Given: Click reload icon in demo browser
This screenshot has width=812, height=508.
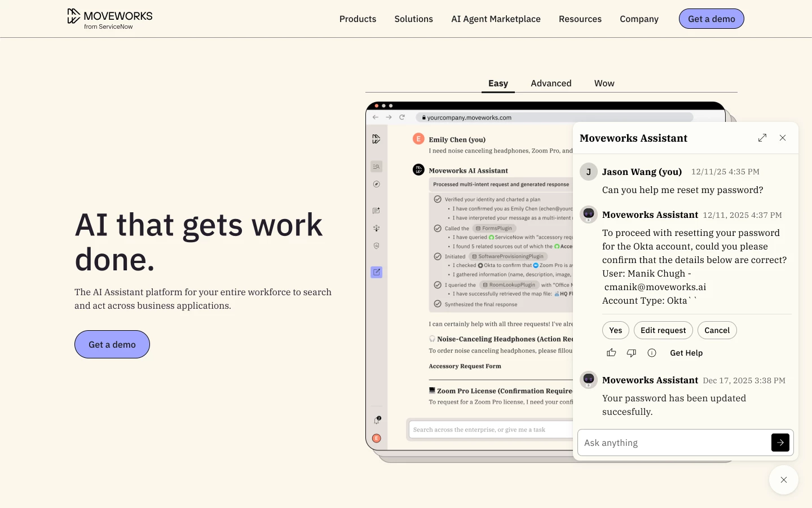Looking at the screenshot, I should (x=402, y=117).
